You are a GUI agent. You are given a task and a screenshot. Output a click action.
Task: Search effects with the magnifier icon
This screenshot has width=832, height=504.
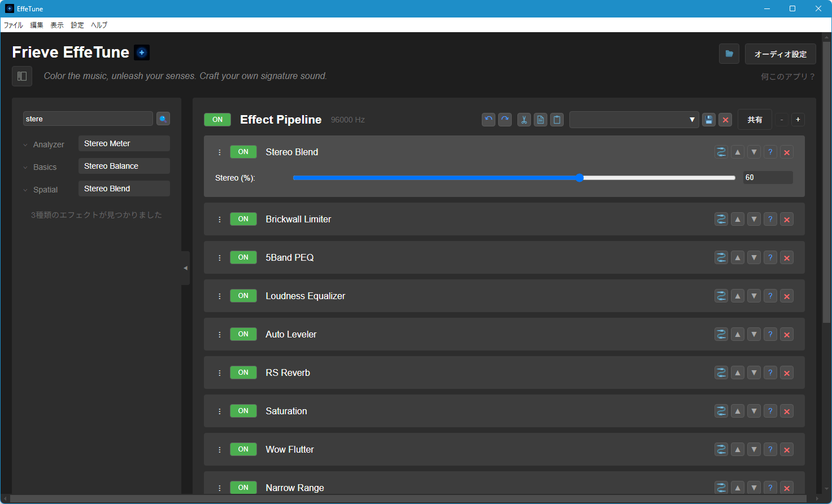tap(163, 119)
